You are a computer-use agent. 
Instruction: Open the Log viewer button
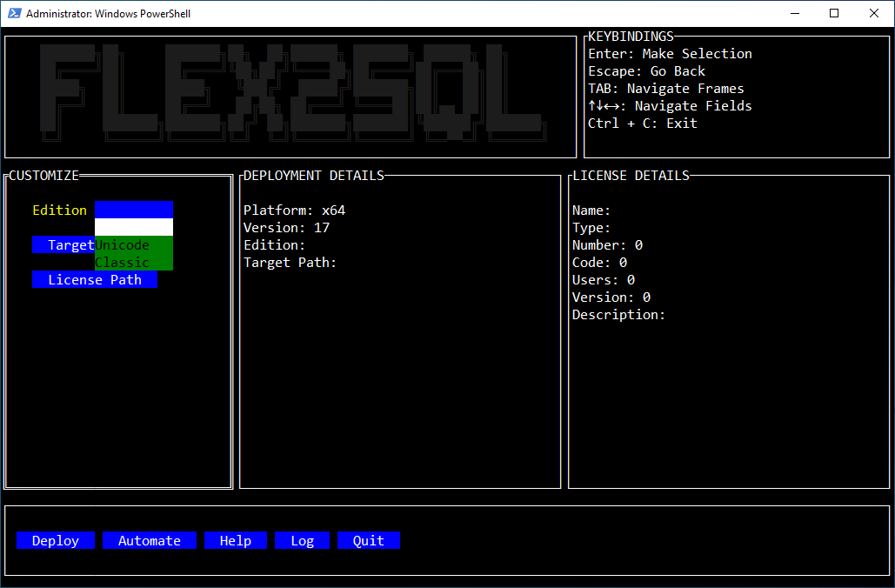coord(302,541)
